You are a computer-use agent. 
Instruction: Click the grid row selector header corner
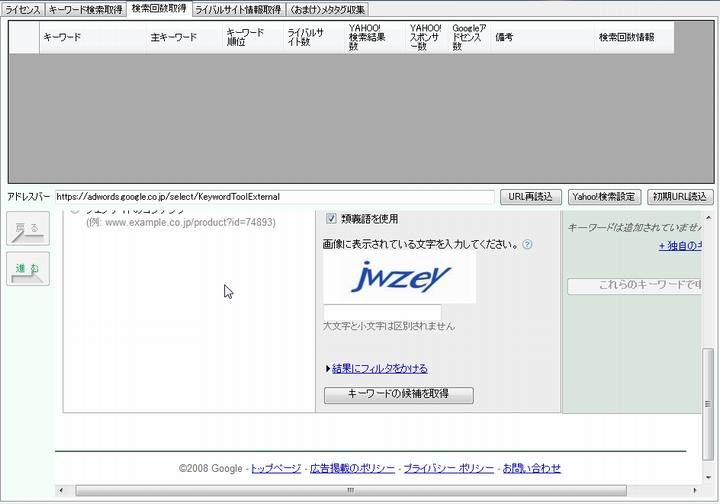pos(24,37)
